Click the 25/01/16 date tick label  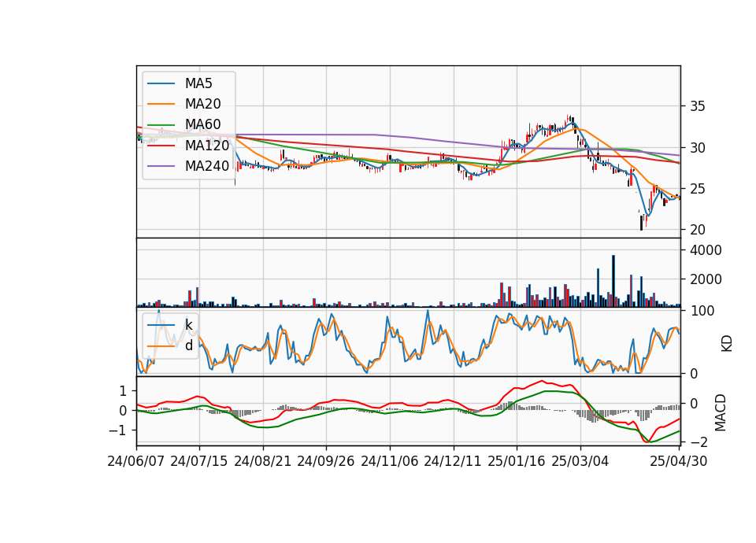[517, 461]
